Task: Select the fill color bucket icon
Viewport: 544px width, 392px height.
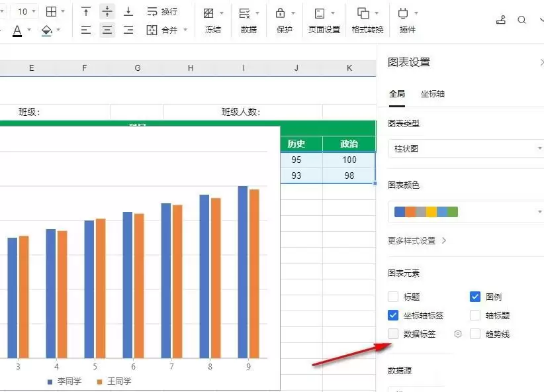Action: [46, 30]
